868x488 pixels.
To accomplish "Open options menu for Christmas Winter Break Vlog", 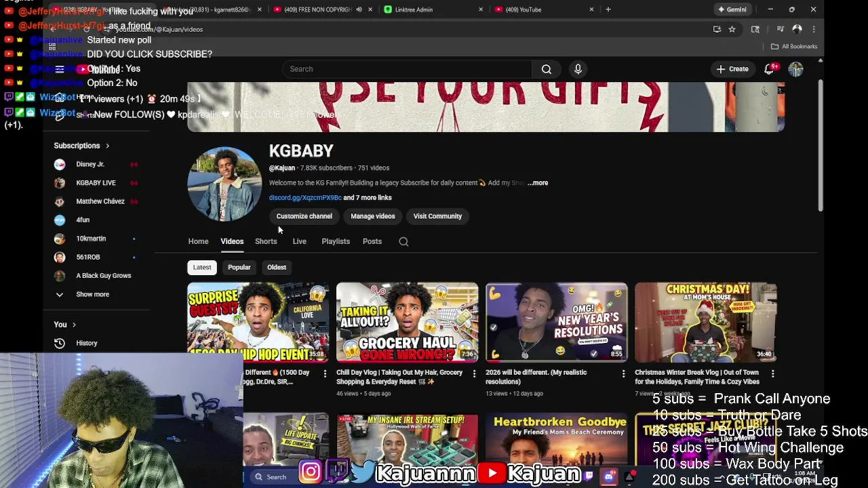I will (x=772, y=373).
